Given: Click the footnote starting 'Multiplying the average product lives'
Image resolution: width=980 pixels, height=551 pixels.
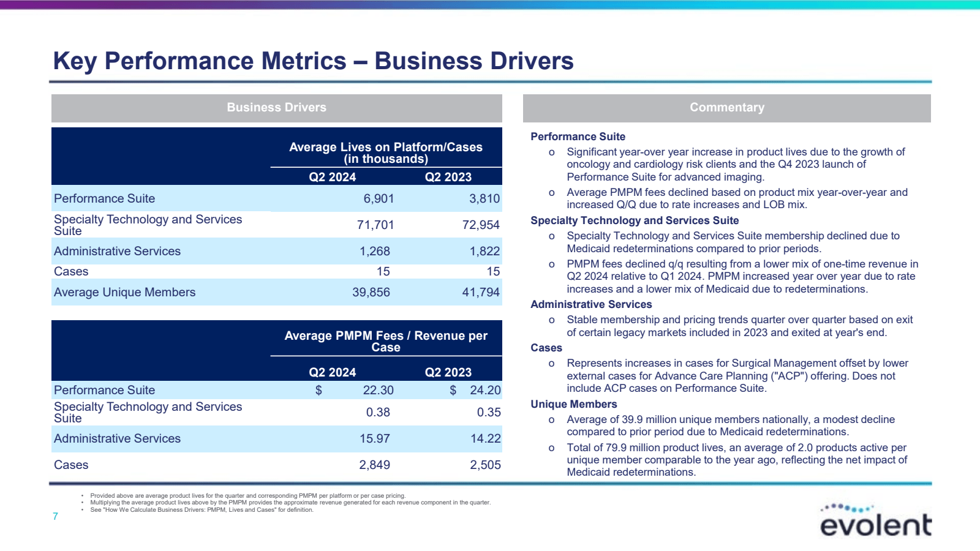Looking at the screenshot, I should pos(290,503).
